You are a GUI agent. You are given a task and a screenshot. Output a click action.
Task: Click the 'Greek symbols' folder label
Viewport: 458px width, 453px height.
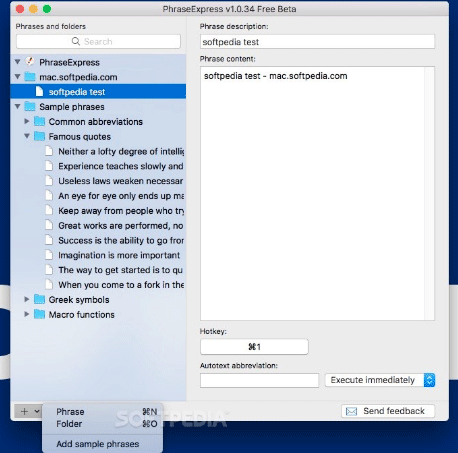point(79,300)
